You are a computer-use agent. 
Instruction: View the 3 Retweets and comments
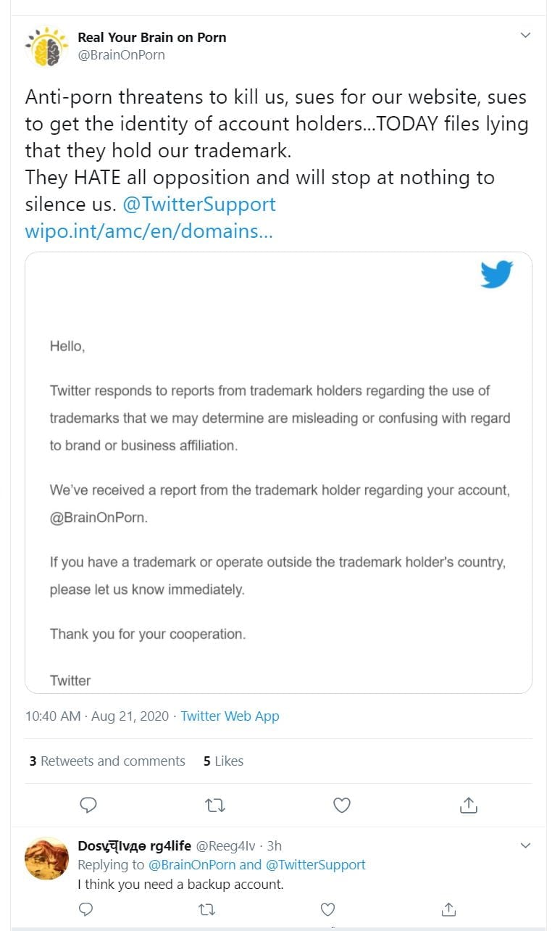click(x=107, y=761)
